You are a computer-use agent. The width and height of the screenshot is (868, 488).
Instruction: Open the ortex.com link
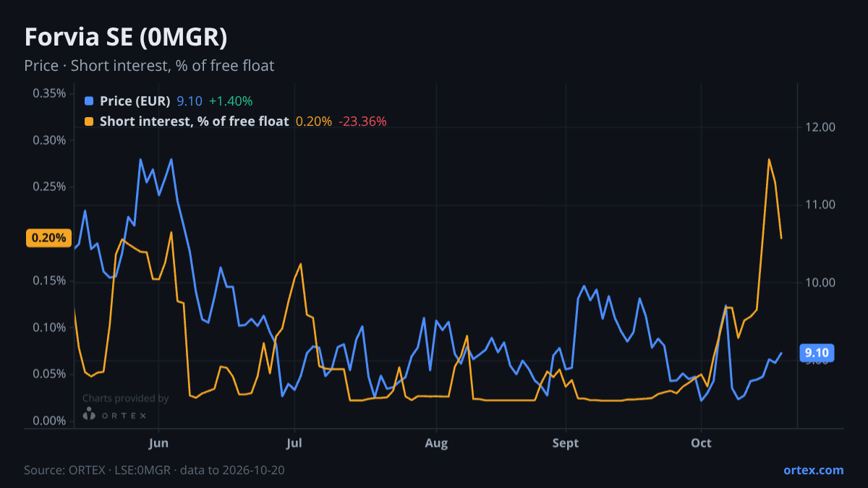(814, 470)
